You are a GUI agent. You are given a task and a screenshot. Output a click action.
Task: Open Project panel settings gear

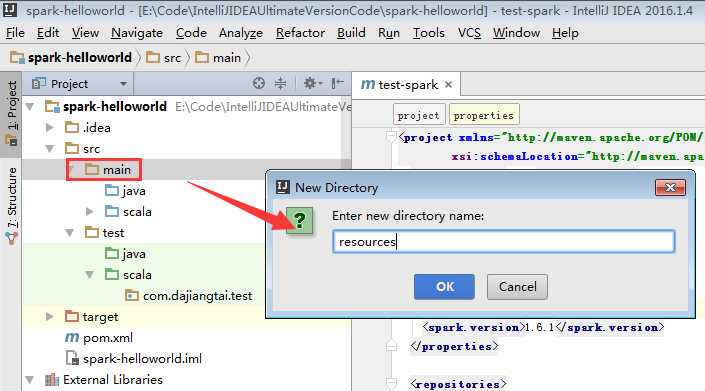(x=311, y=83)
